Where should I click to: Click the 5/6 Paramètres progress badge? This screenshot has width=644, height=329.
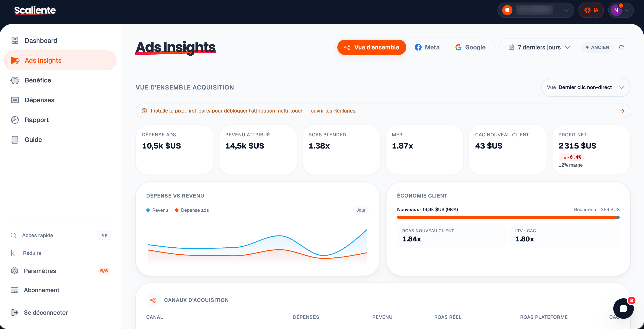point(104,271)
